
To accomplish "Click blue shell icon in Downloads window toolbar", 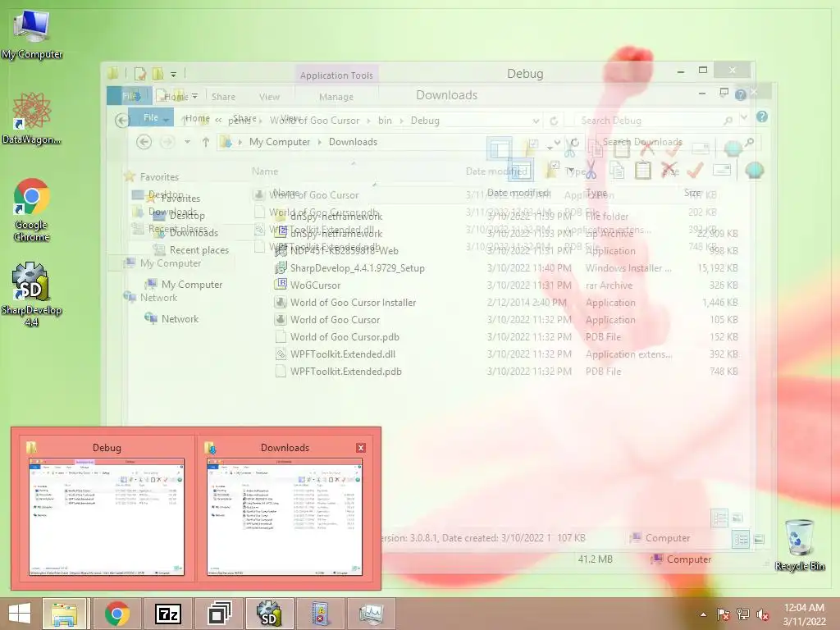I will (755, 171).
